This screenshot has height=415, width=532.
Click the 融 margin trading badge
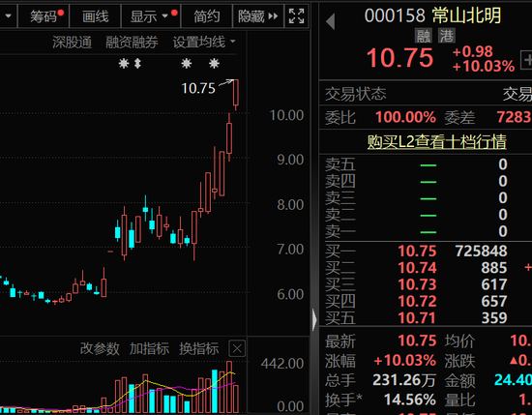[423, 36]
